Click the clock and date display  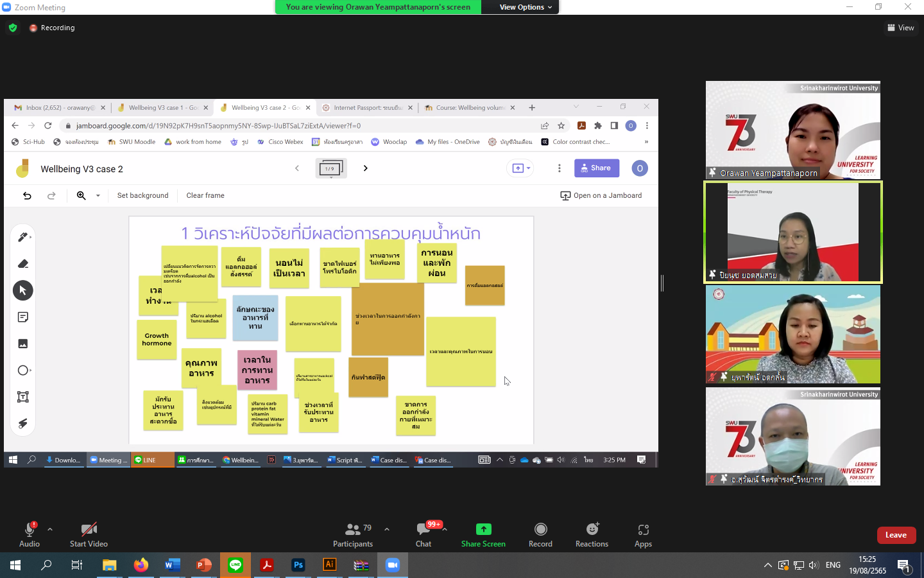[x=868, y=565]
